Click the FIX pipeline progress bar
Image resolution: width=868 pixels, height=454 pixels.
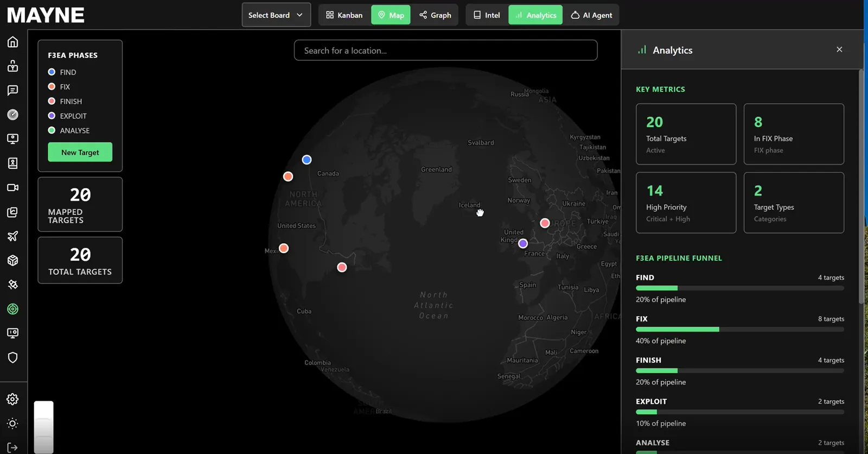pyautogui.click(x=740, y=329)
